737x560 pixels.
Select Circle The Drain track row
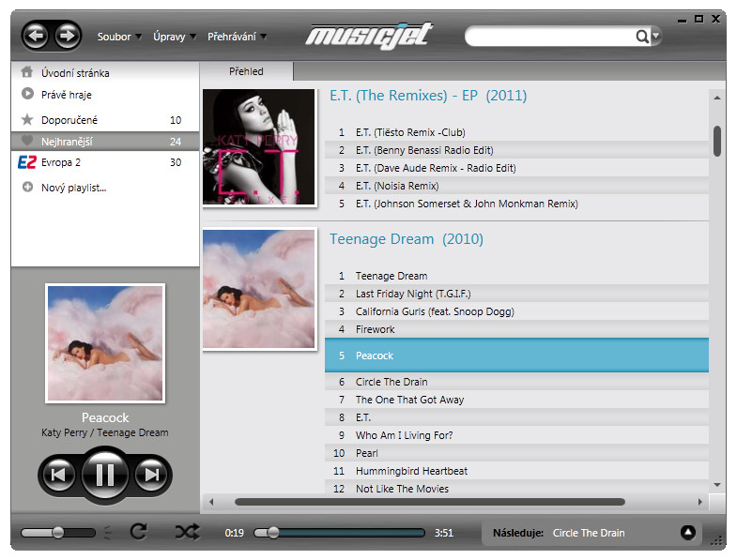point(516,382)
